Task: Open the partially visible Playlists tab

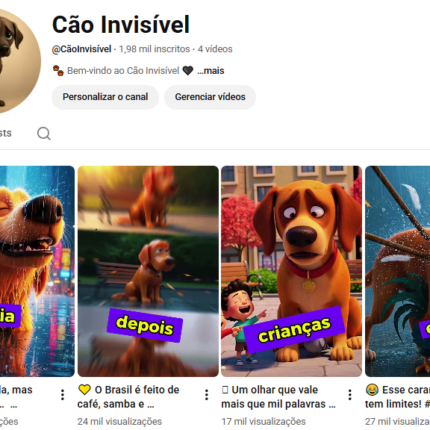Action: click(5, 133)
